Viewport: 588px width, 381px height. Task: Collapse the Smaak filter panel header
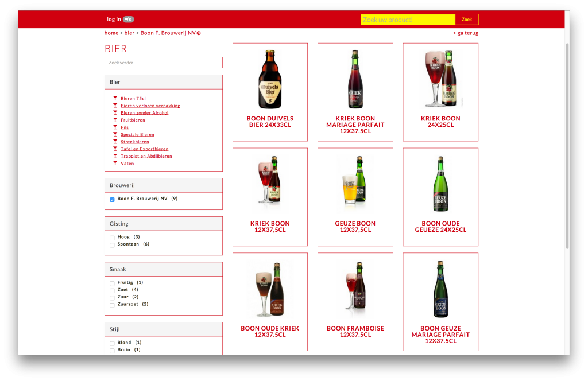pos(163,269)
